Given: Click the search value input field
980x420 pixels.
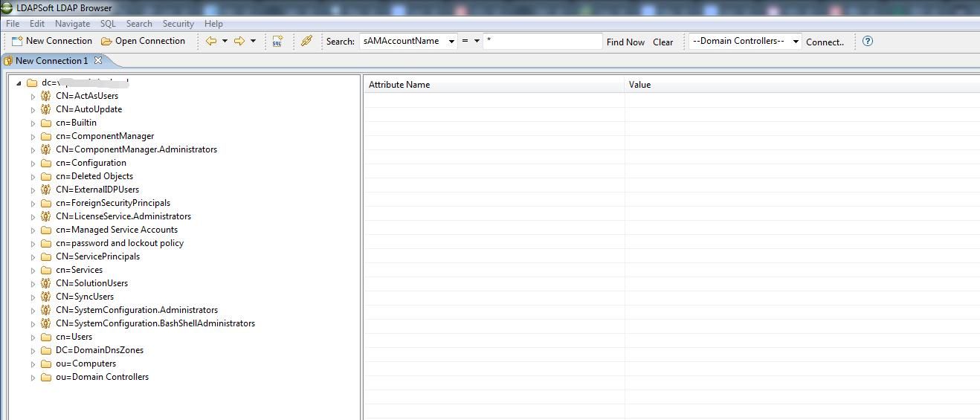Looking at the screenshot, I should [543, 42].
